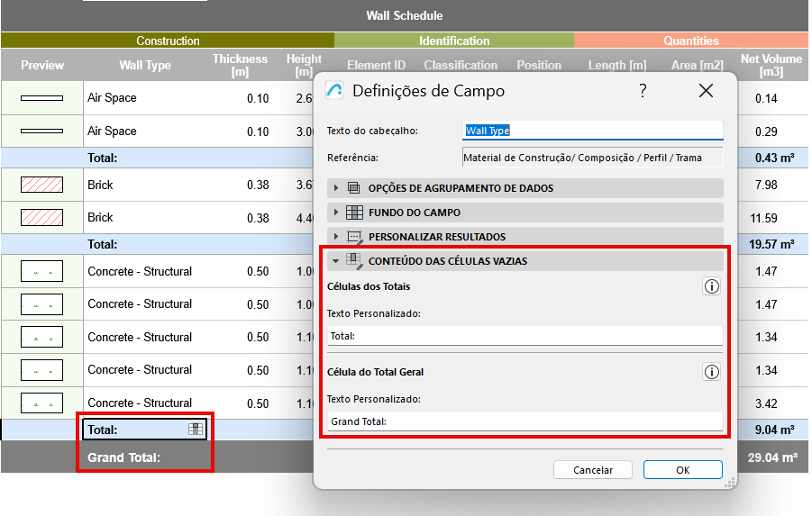
Task: Click the Wall Schedule title bar
Action: (405, 15)
